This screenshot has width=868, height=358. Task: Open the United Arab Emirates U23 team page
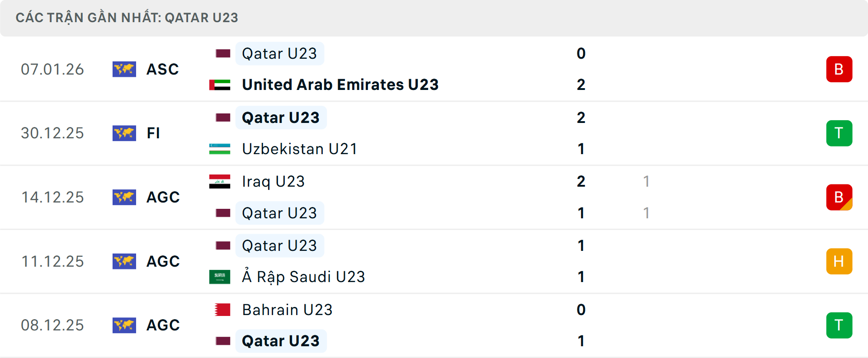pyautogui.click(x=340, y=85)
